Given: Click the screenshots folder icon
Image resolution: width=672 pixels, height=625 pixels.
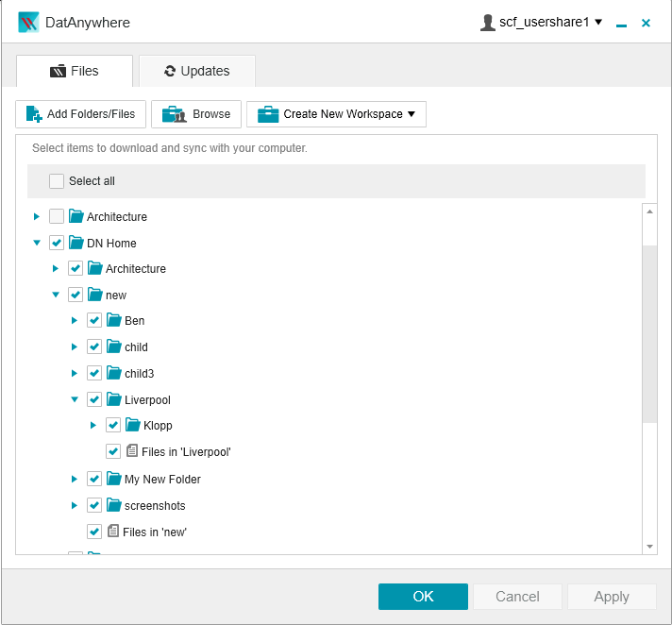Looking at the screenshot, I should click(x=114, y=505).
